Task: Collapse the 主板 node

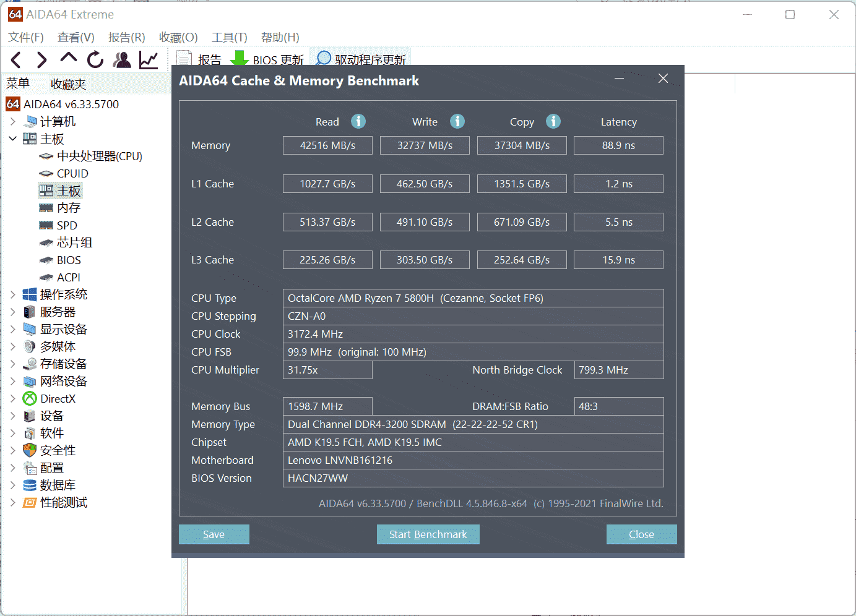Action: pos(13,139)
